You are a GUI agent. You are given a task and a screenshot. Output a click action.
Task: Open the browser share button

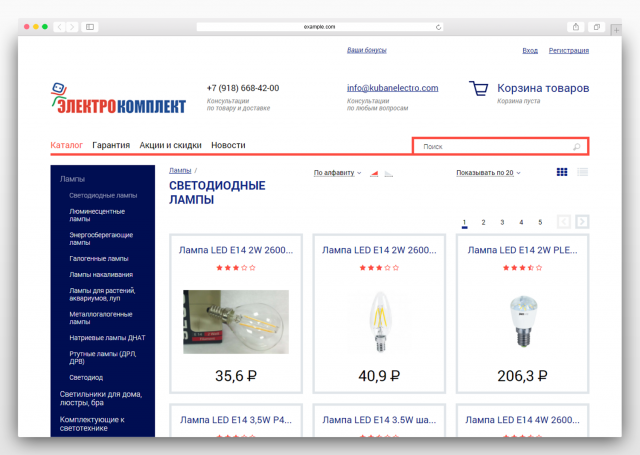[x=576, y=27]
